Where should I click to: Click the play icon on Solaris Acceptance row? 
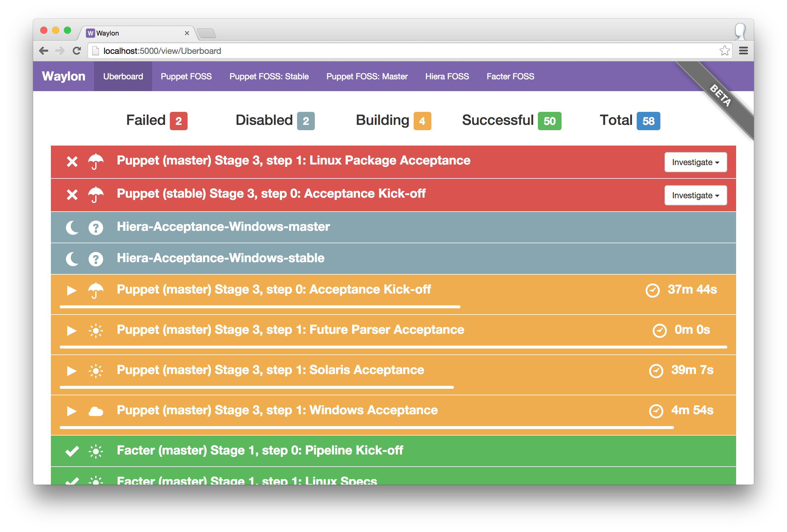point(72,371)
